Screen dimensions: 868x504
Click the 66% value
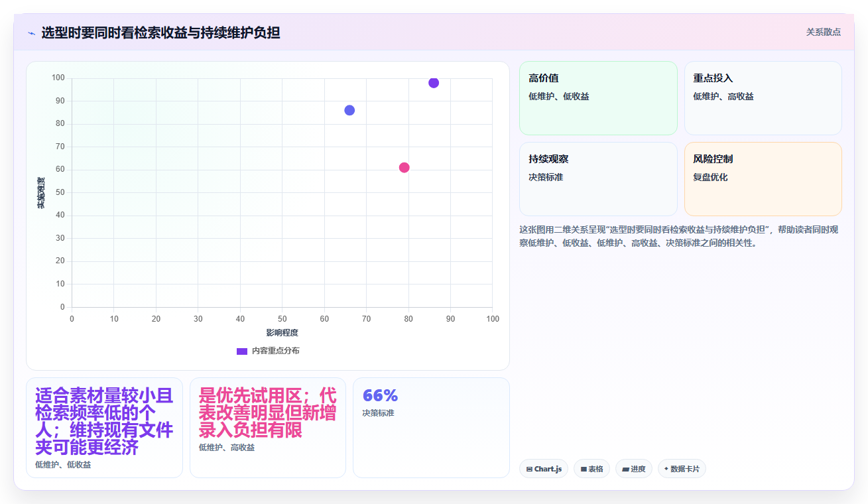380,395
